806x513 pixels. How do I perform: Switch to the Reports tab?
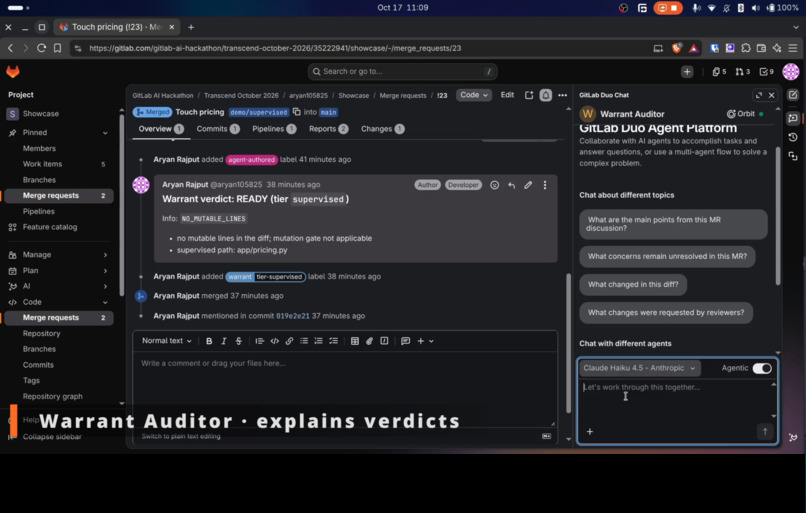pyautogui.click(x=328, y=129)
